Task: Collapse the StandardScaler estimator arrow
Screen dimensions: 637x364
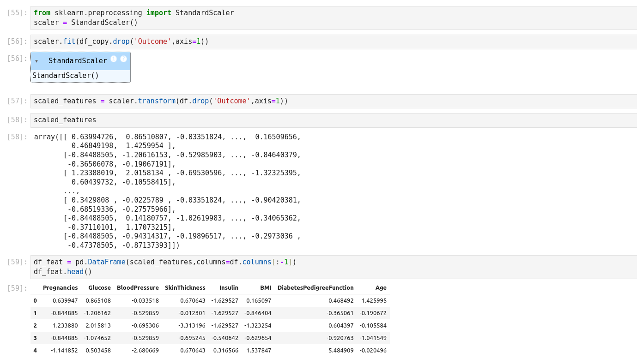Action: 36,61
